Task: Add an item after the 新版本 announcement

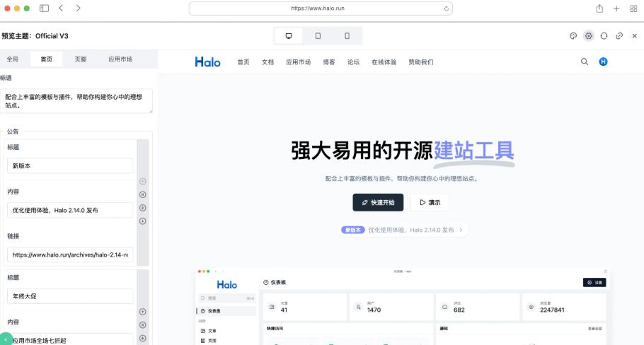Action: [142, 208]
